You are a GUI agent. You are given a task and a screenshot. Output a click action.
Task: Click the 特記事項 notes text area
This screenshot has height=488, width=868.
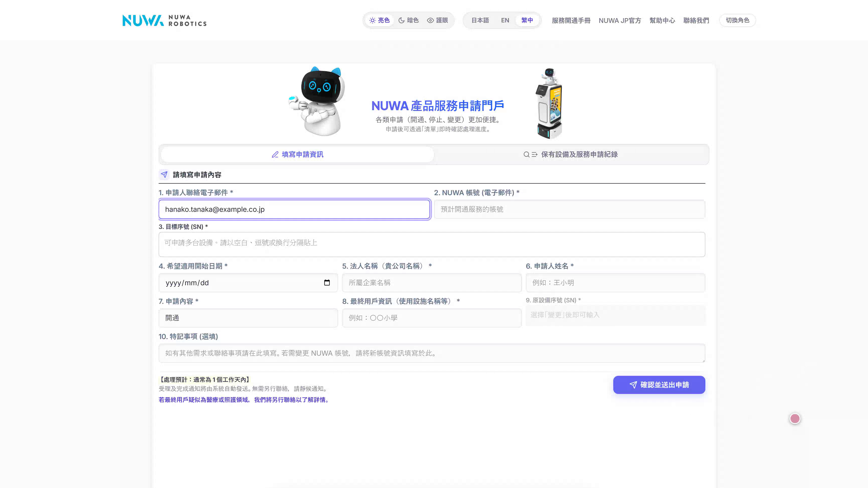432,353
